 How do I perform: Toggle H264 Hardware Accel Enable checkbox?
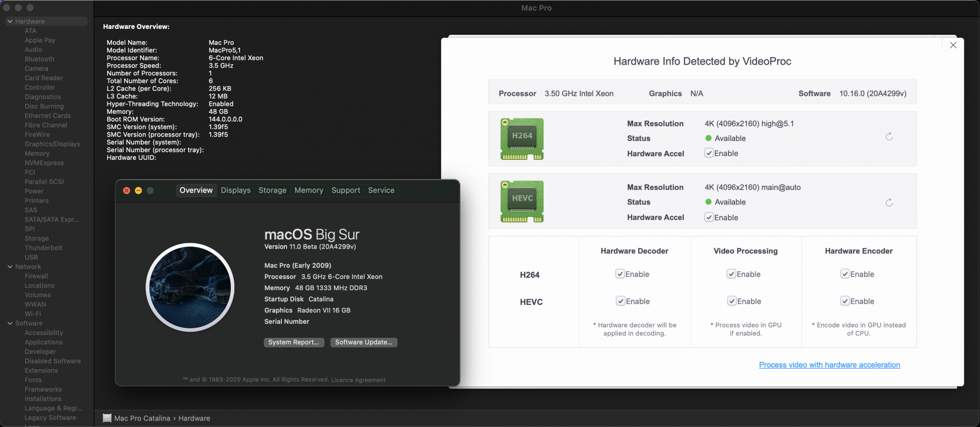tap(709, 153)
